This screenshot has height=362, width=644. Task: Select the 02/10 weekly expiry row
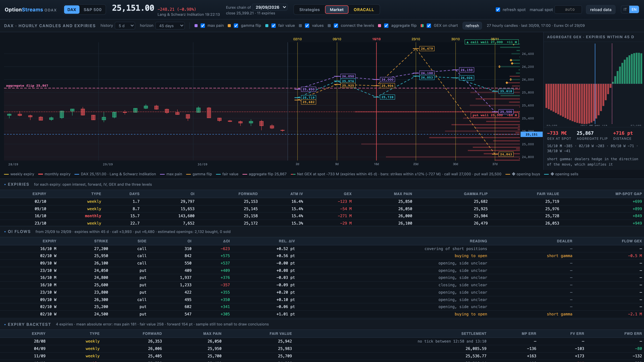click(322, 201)
